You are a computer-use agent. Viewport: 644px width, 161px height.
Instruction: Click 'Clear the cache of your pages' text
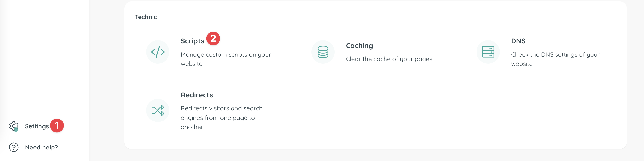coord(389,59)
